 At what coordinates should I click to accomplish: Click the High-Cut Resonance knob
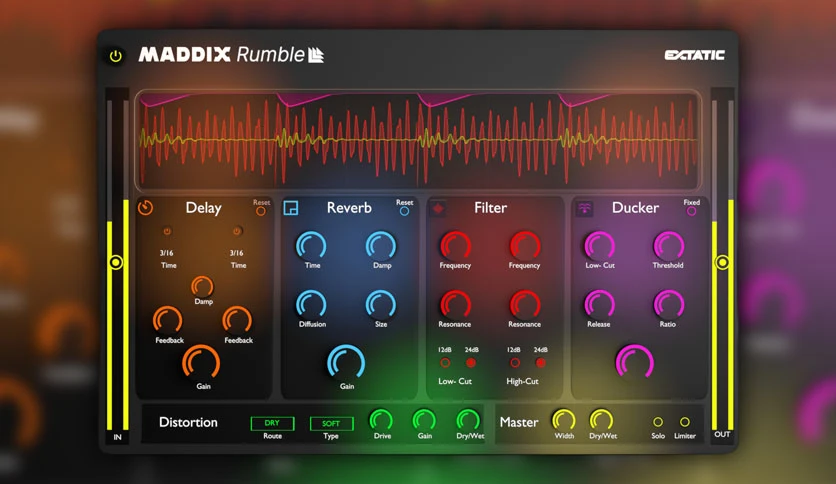click(525, 304)
